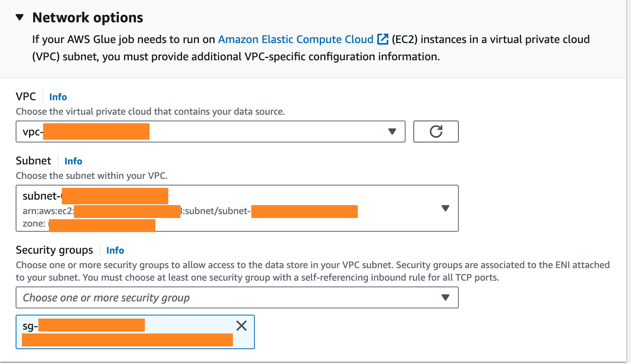Collapse the Network options section triangle
631x364 pixels.
(20, 18)
